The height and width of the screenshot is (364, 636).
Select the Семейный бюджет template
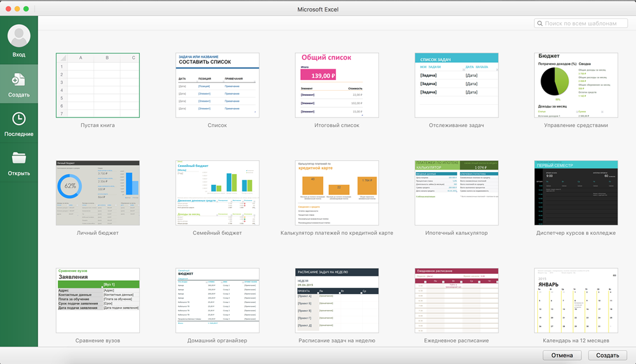point(218,192)
